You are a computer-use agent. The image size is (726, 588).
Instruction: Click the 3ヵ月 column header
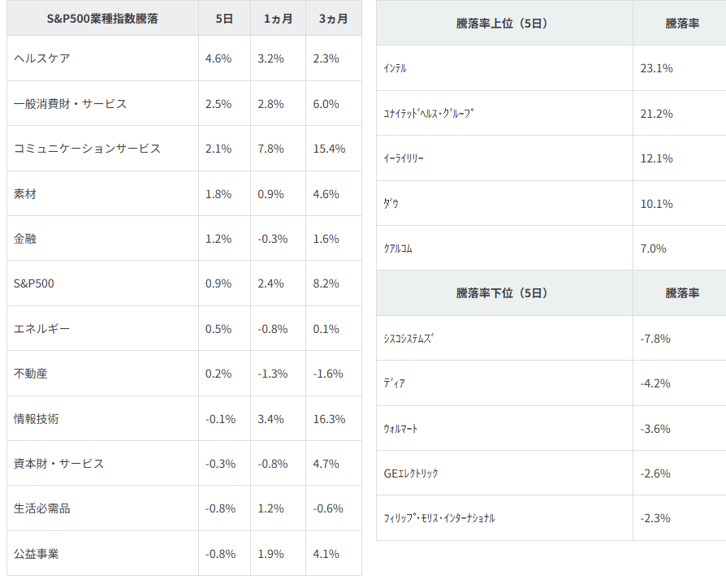333,19
